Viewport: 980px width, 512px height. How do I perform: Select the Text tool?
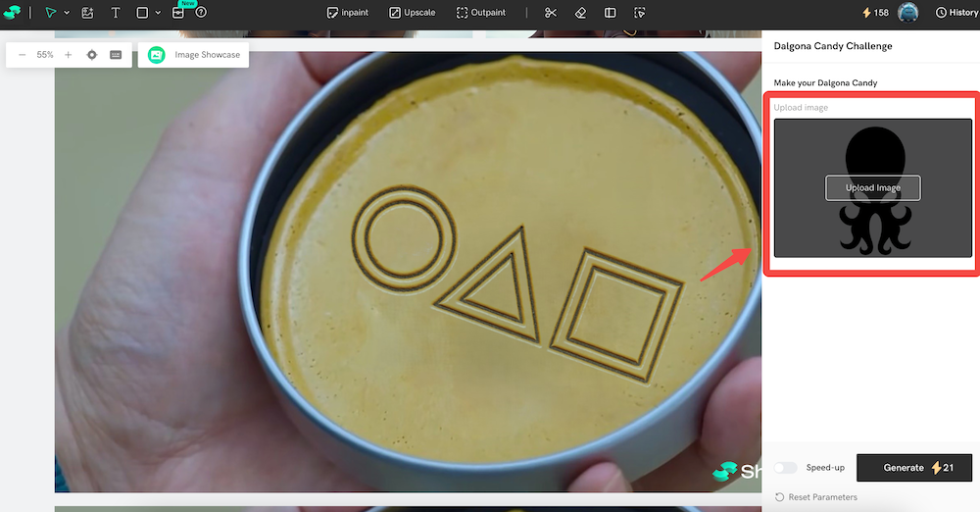pos(116,13)
